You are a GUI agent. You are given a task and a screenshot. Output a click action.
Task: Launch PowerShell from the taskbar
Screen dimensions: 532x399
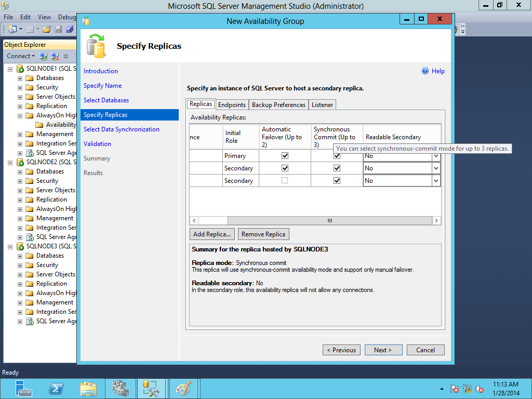(x=56, y=389)
